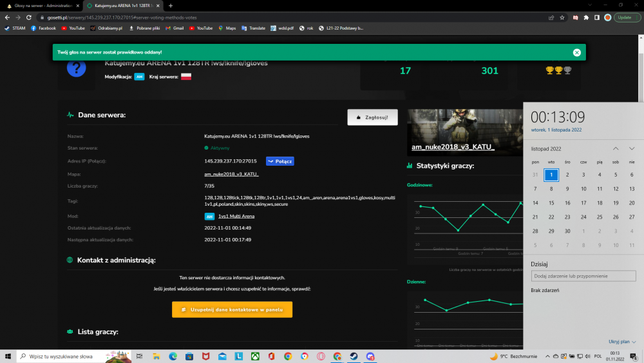Viewport: 644px width, 363px height.
Task: Open the Odrabiamy.pl bookmark
Action: coord(106,28)
